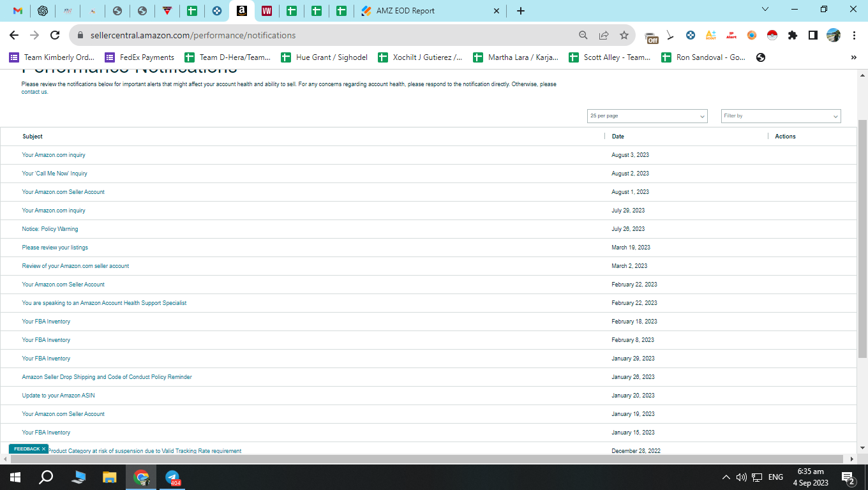Go back to the previous page
The height and width of the screenshot is (490, 868).
tap(14, 36)
